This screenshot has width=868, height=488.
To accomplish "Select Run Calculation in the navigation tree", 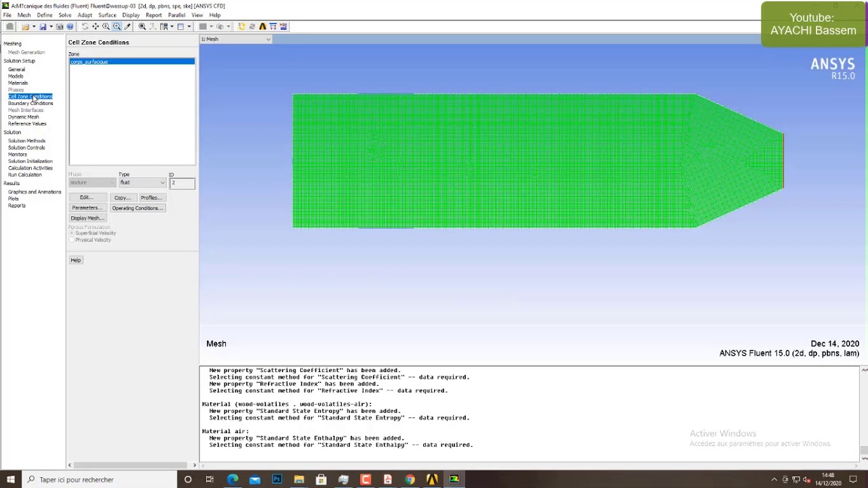I will 25,175.
